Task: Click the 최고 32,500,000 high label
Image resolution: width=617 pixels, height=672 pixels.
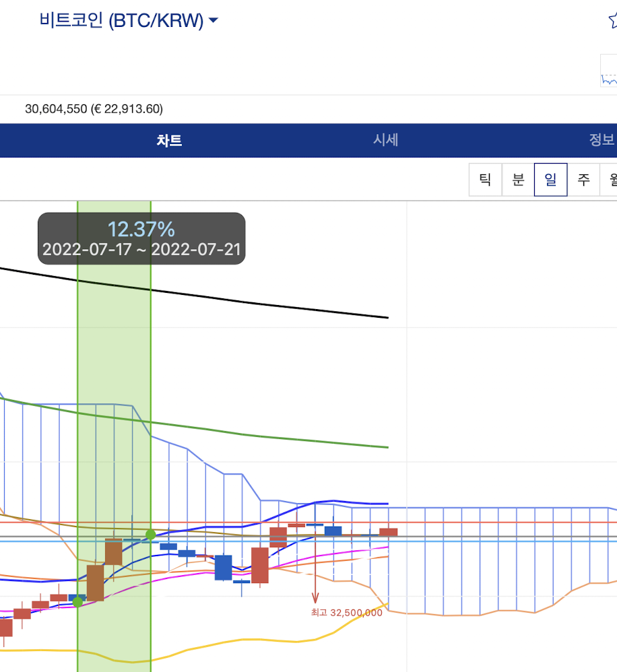Action: (x=346, y=613)
